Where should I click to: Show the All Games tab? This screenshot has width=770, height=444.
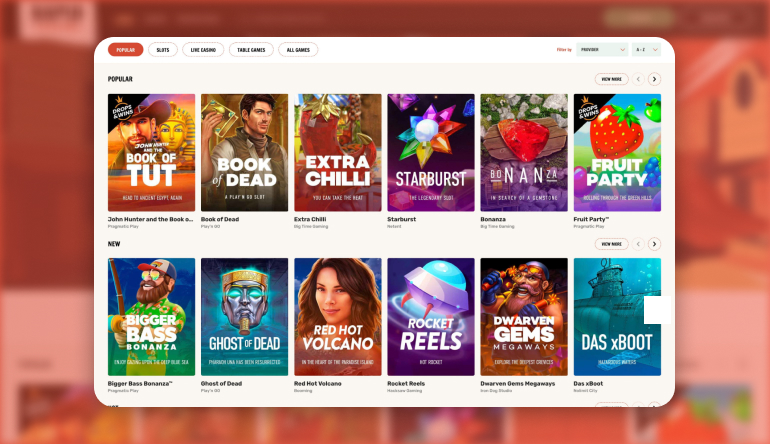click(298, 49)
